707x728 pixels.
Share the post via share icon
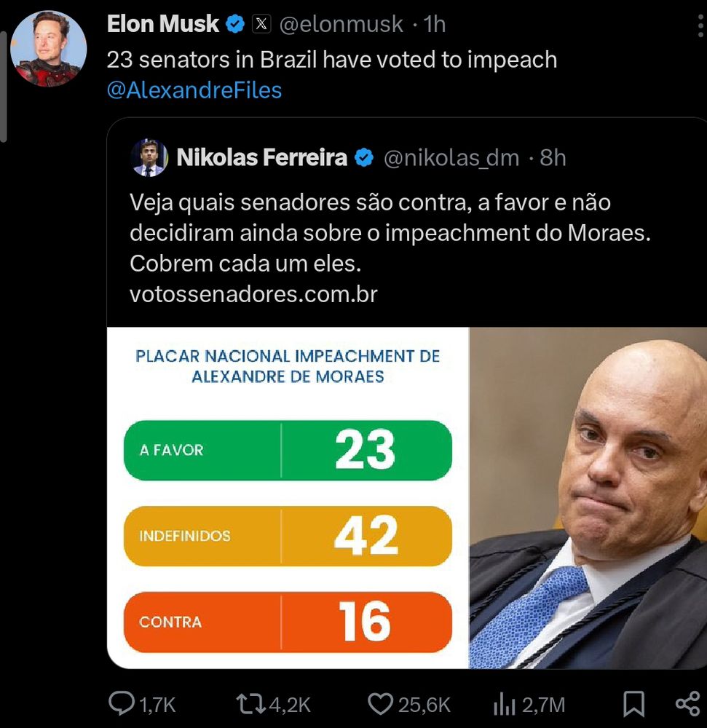(687, 704)
